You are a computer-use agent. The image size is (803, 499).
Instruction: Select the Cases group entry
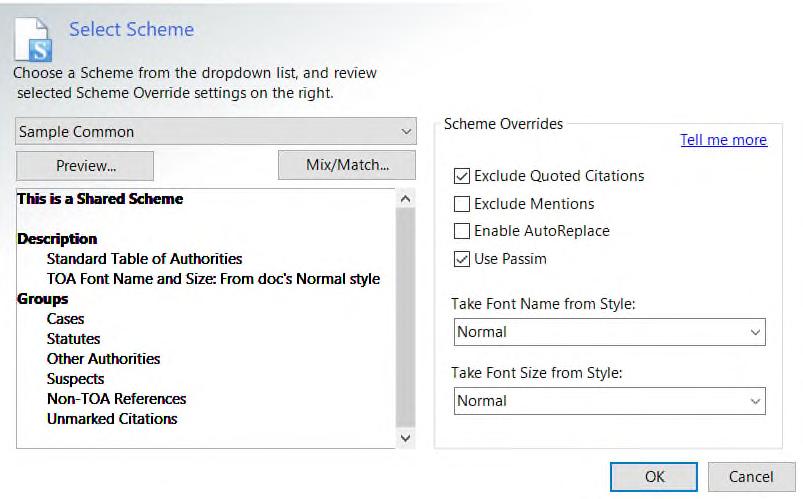pos(66,319)
